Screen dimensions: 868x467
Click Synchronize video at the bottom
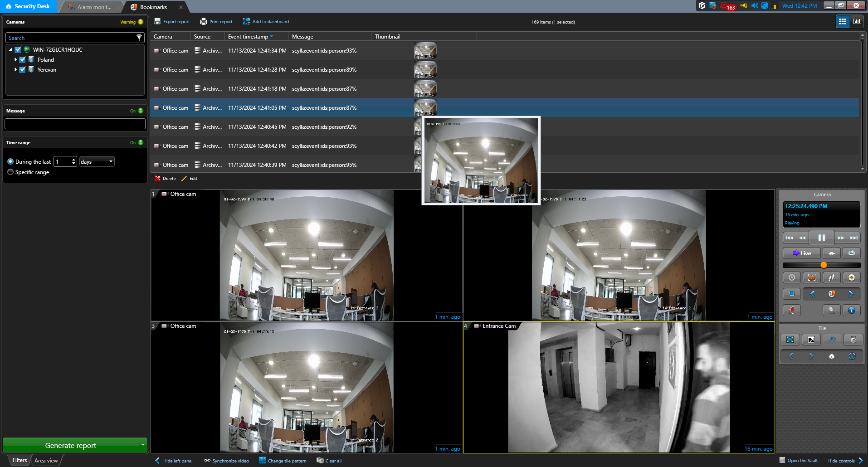click(226, 461)
